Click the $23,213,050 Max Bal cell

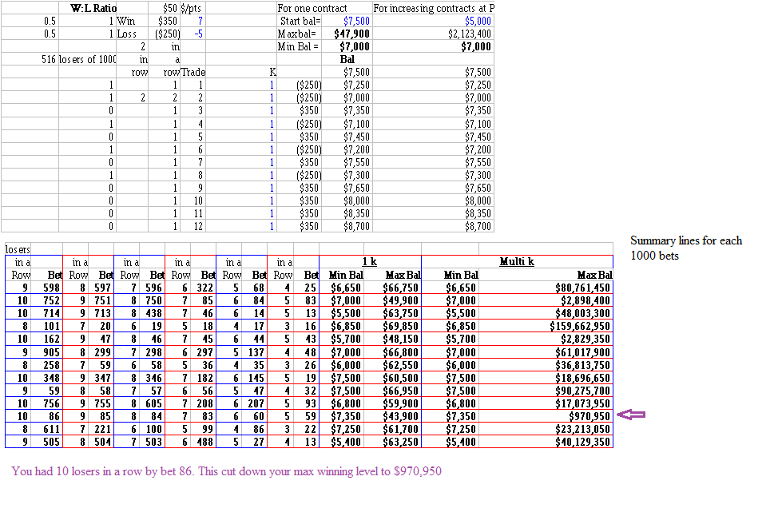(x=546, y=429)
